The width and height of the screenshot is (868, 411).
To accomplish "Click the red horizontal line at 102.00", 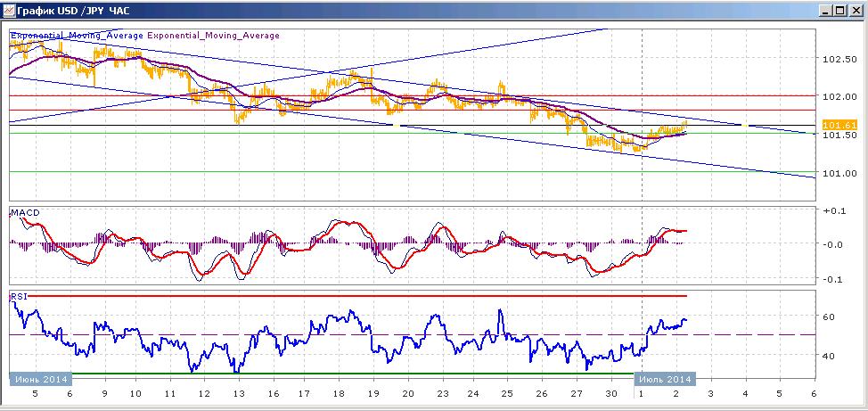I will click(x=413, y=95).
